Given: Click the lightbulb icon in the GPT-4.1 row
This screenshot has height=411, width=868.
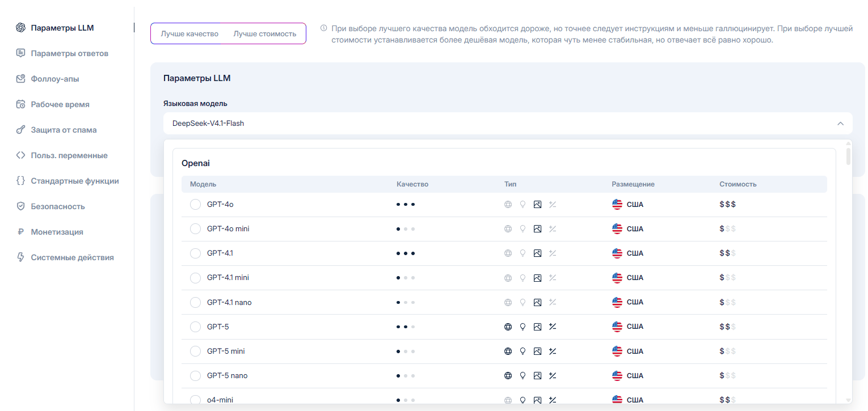Looking at the screenshot, I should point(523,253).
